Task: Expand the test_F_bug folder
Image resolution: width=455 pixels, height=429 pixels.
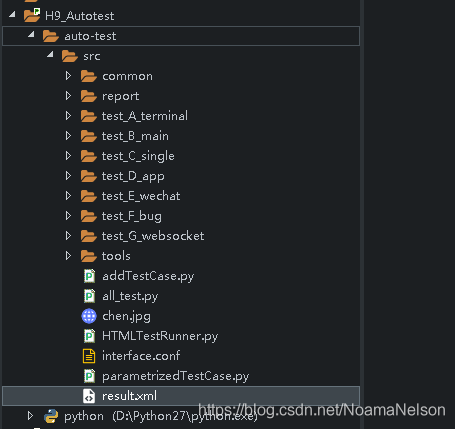Action: tap(68, 216)
